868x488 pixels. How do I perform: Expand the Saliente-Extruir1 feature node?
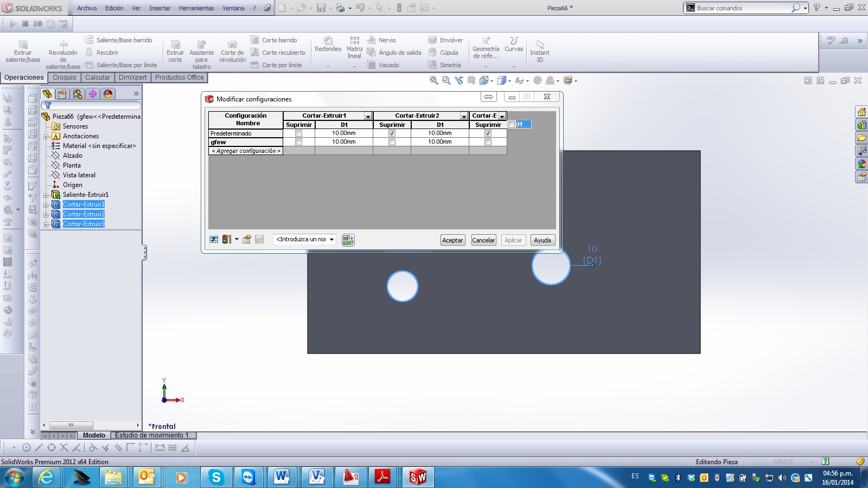point(46,195)
